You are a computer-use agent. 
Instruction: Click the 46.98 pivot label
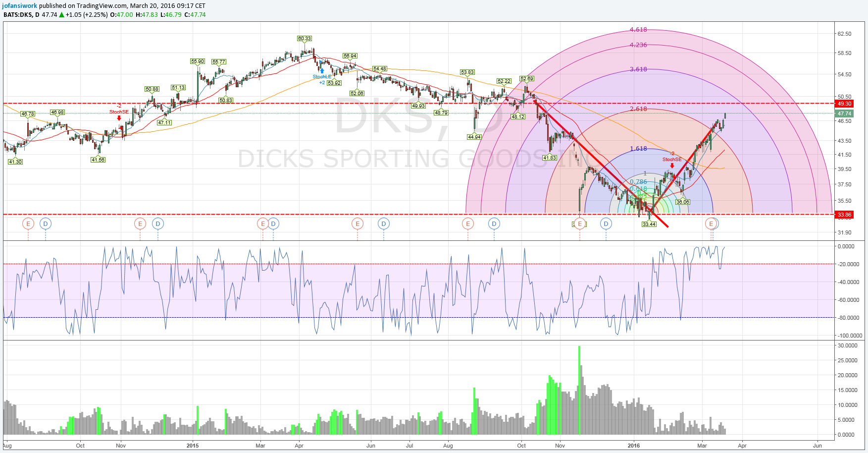point(57,113)
